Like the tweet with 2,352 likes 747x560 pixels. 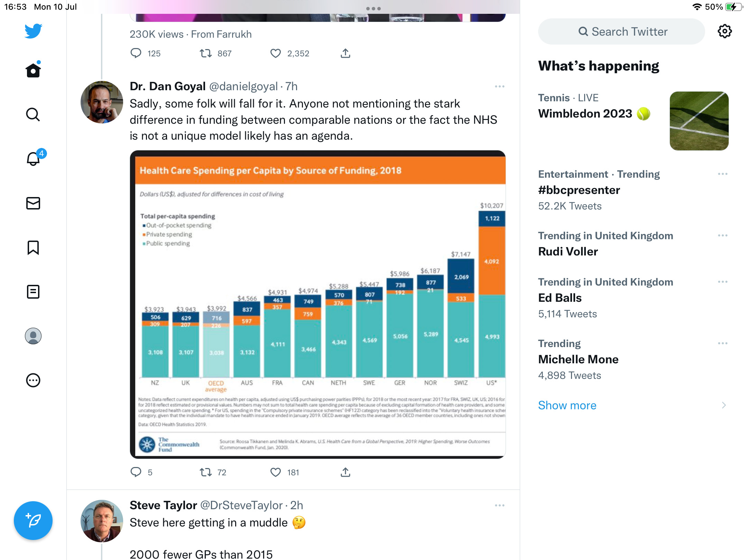tap(276, 53)
